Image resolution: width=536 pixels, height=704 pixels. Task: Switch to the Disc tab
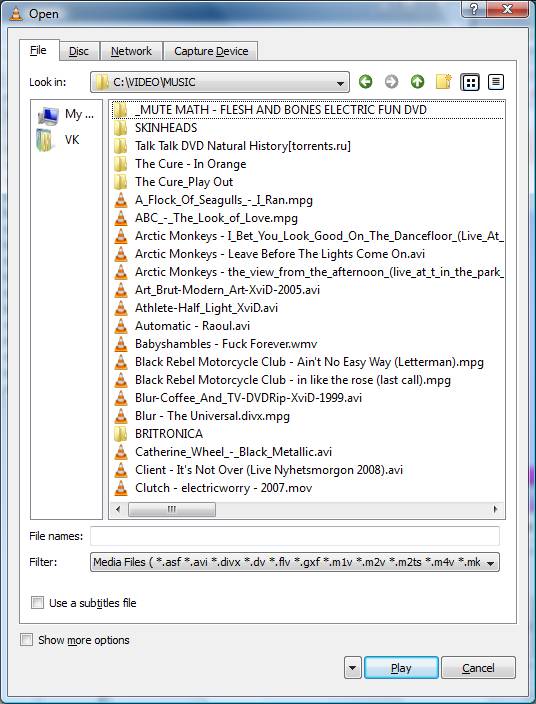[79, 51]
